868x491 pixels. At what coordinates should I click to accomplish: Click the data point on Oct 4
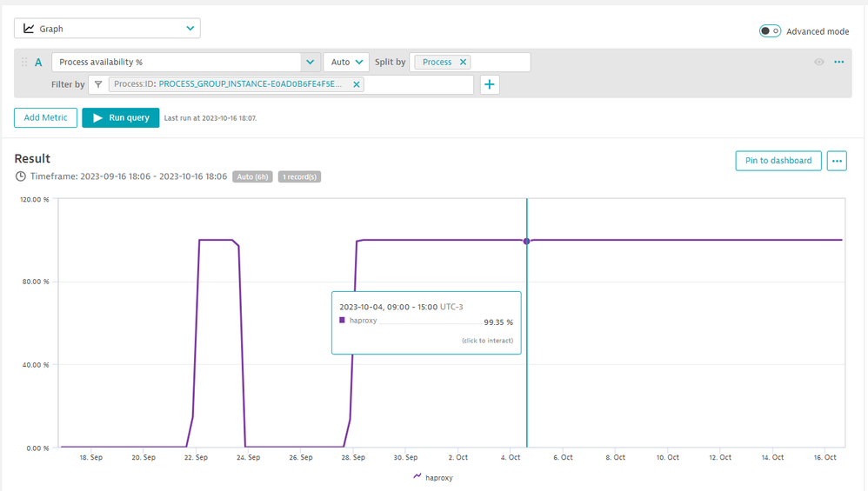pyautogui.click(x=526, y=241)
